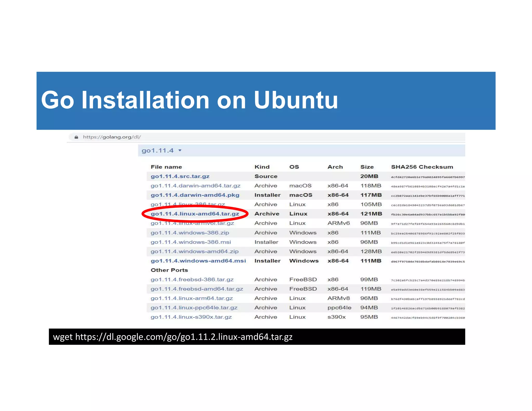Select the 128MB size cell
532x411 pixels.
[371, 251]
